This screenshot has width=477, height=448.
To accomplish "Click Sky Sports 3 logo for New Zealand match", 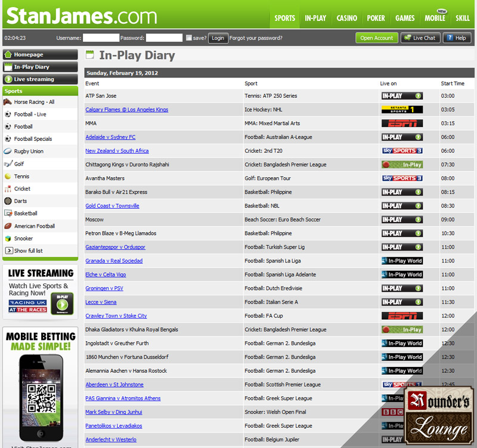I will (402, 151).
